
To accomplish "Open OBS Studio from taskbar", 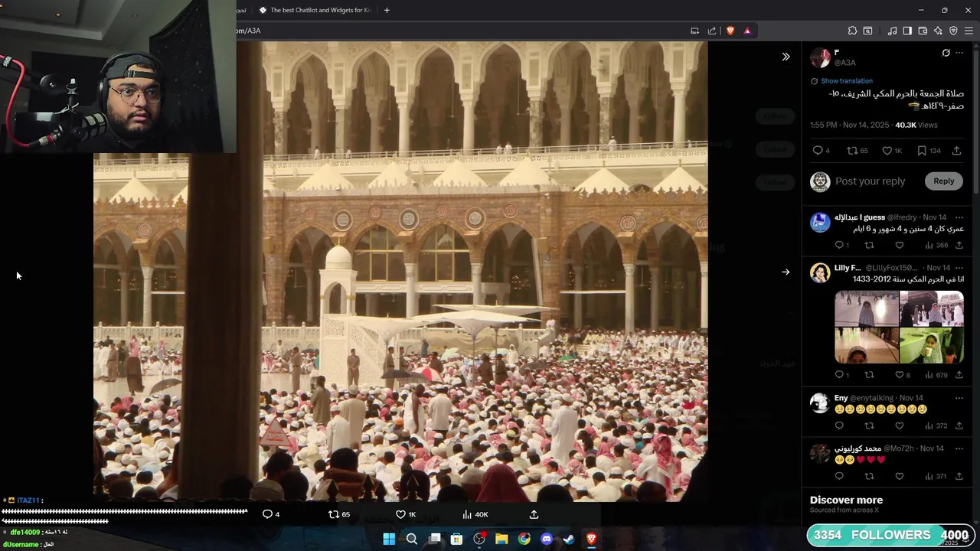I will pyautogui.click(x=479, y=539).
